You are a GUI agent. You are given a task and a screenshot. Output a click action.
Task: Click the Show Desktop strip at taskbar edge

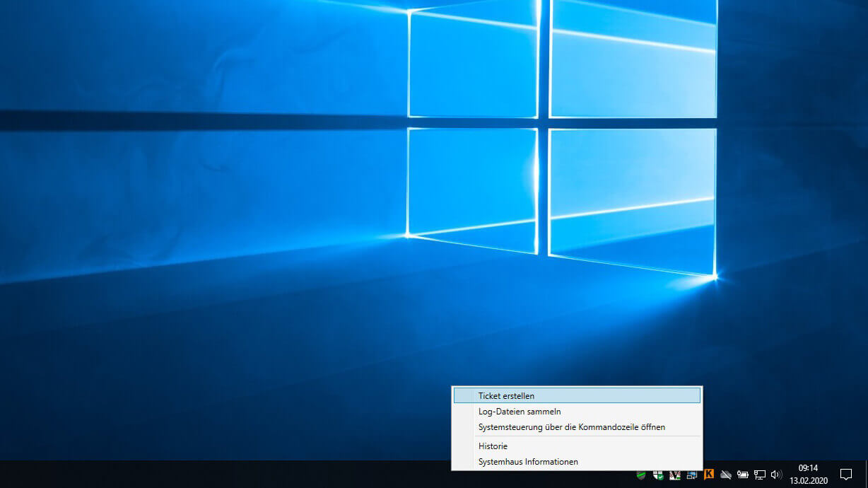pyautogui.click(x=866, y=475)
